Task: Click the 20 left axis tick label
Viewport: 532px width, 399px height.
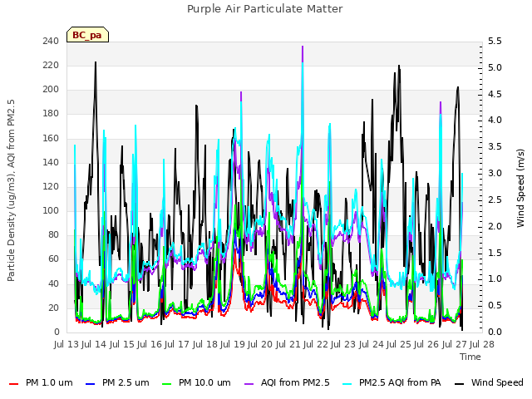Action: pyautogui.click(x=53, y=308)
